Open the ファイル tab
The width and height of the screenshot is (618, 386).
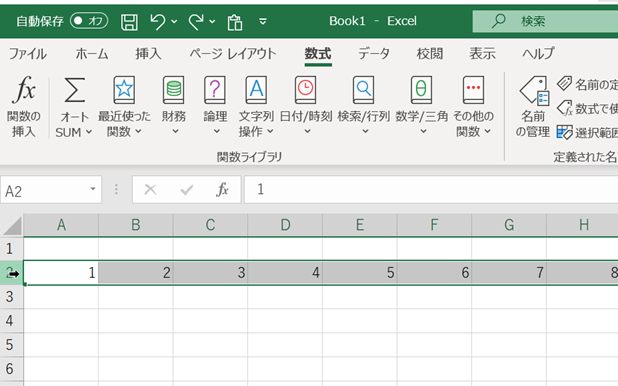click(28, 54)
